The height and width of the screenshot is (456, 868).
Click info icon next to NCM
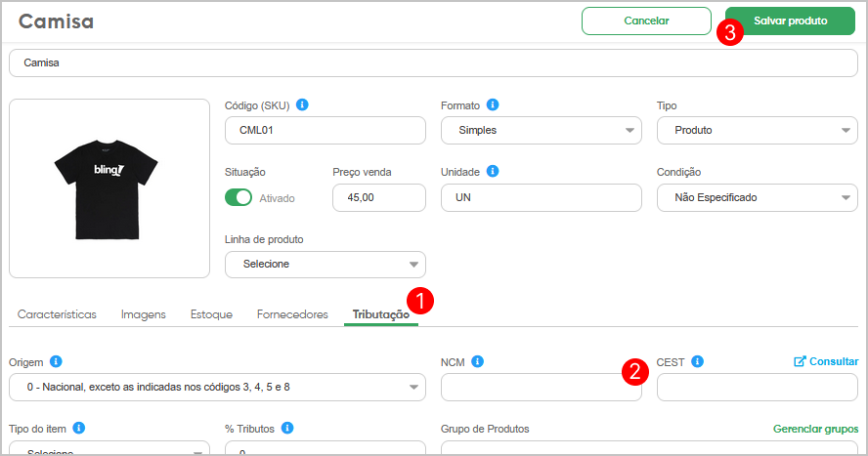[477, 361]
